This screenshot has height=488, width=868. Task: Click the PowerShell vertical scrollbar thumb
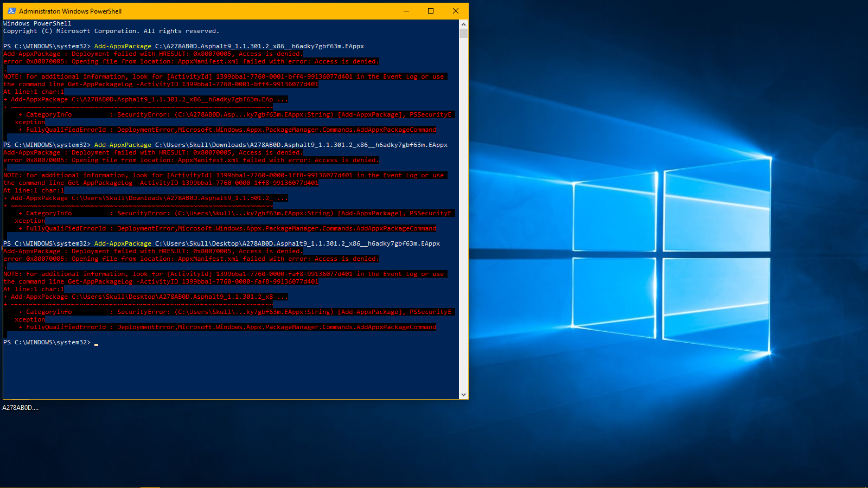pyautogui.click(x=463, y=33)
